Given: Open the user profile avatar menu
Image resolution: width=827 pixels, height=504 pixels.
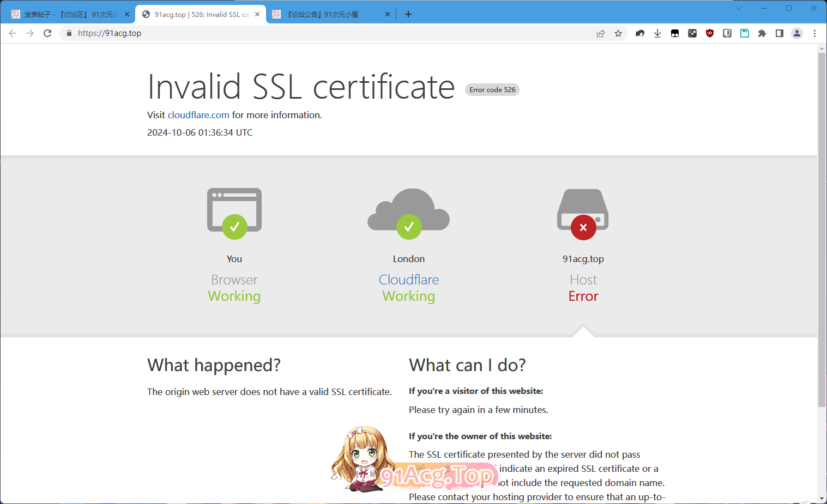Looking at the screenshot, I should pos(797,33).
